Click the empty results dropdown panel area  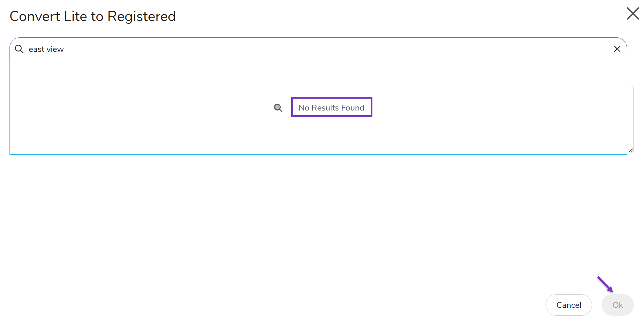click(x=136, y=129)
